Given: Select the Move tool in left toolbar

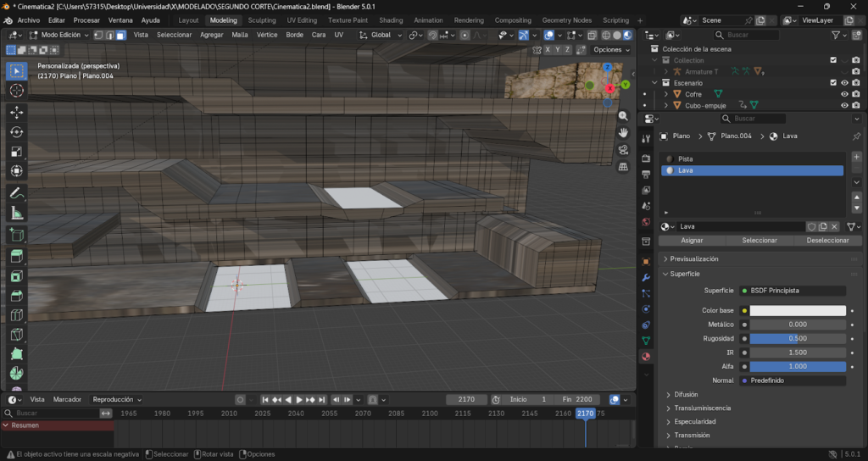Looking at the screenshot, I should pyautogui.click(x=17, y=111).
